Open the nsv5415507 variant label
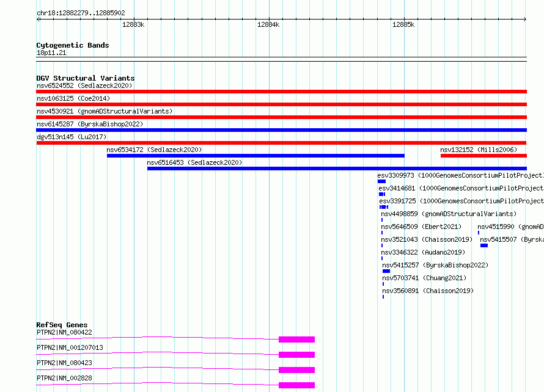Viewport: 544px width, 392px height. (512, 239)
